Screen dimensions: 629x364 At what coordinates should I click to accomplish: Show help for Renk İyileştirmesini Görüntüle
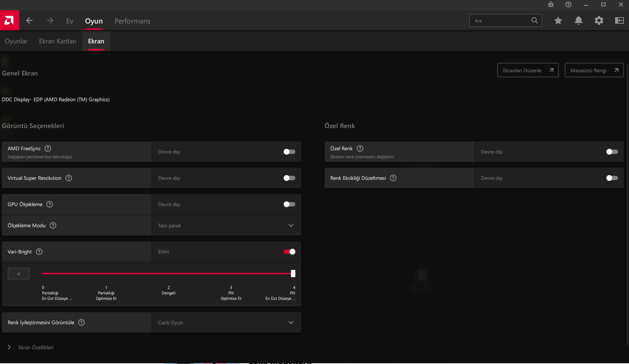81,322
